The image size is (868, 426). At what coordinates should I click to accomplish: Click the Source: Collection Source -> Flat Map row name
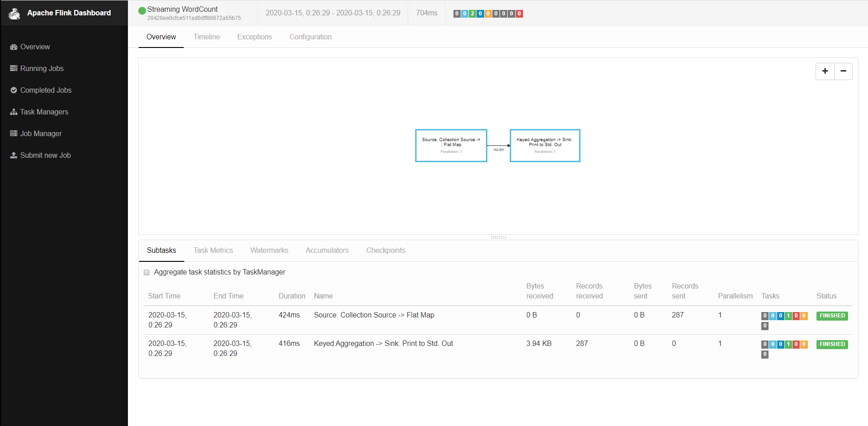(x=374, y=315)
